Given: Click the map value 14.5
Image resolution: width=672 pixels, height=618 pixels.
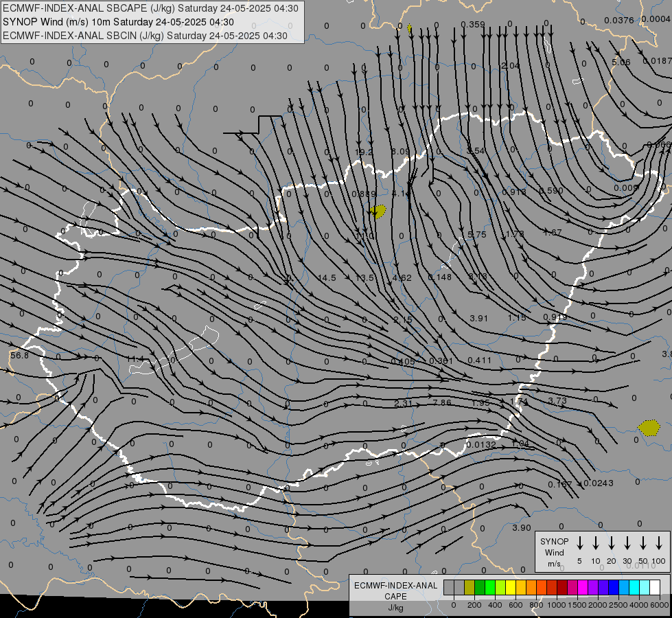Looking at the screenshot, I should click(327, 278).
